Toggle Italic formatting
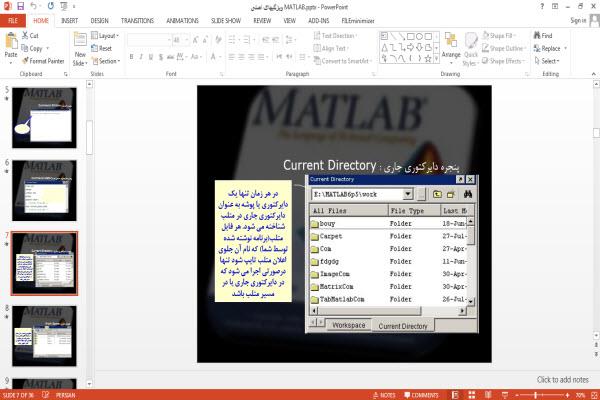Screen dimensions: 600x400 click(141, 57)
